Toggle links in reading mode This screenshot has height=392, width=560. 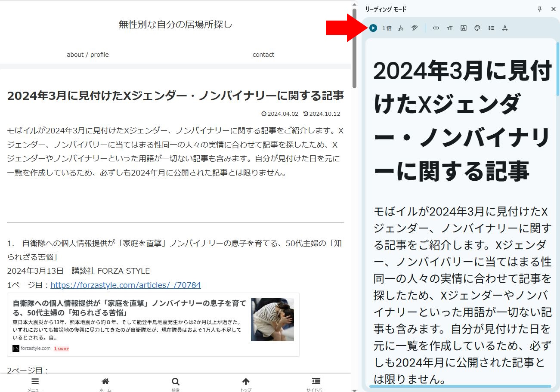(x=436, y=28)
